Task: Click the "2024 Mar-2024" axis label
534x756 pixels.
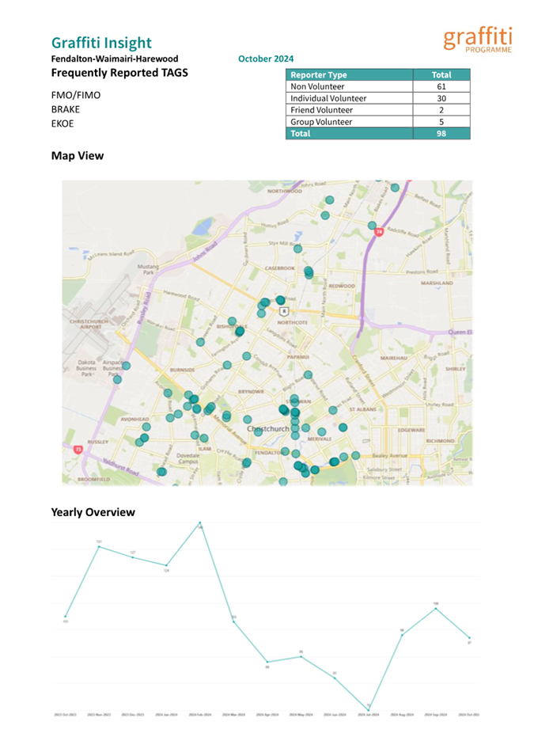Action: (x=233, y=715)
